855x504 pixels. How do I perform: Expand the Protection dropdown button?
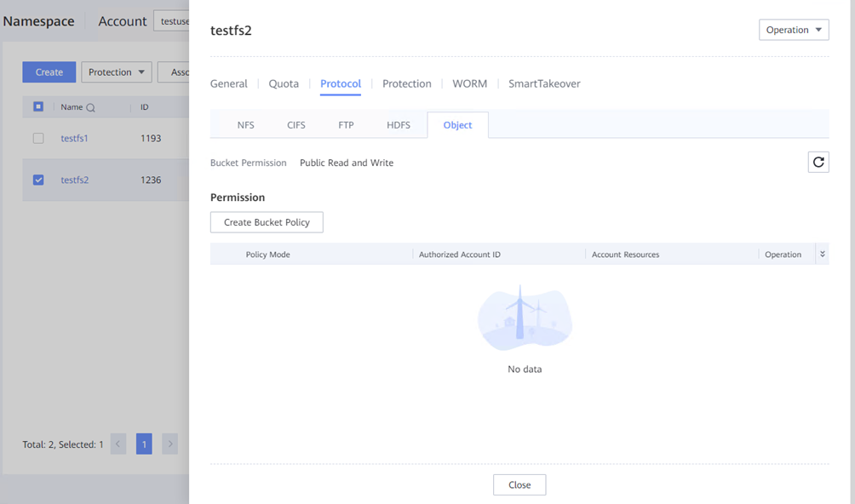click(x=116, y=72)
